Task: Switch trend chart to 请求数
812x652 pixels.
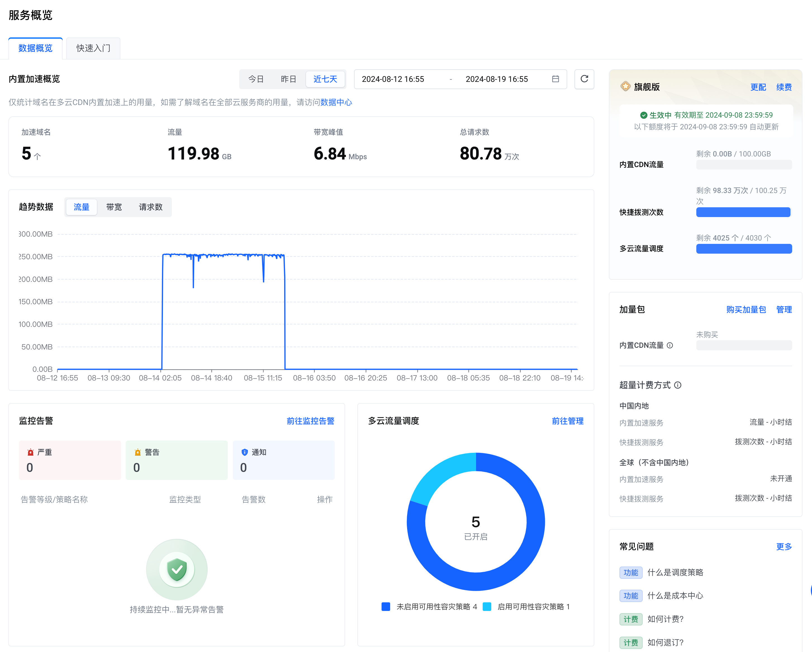Action: 151,207
